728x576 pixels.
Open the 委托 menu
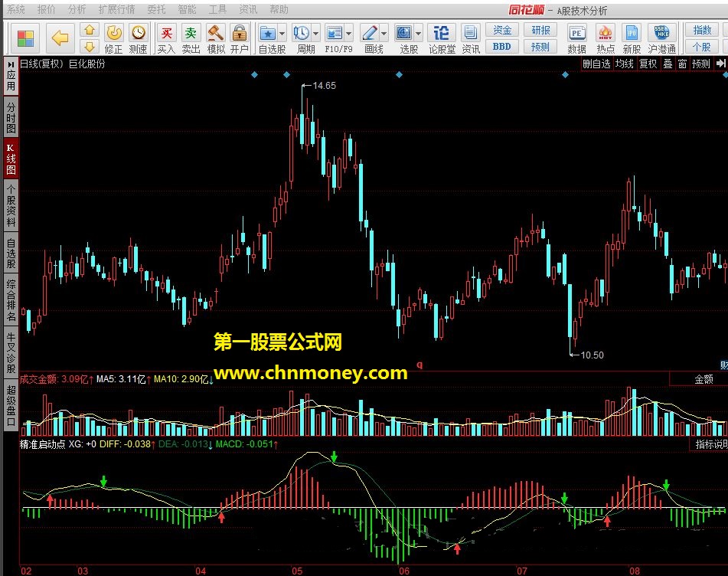156,9
